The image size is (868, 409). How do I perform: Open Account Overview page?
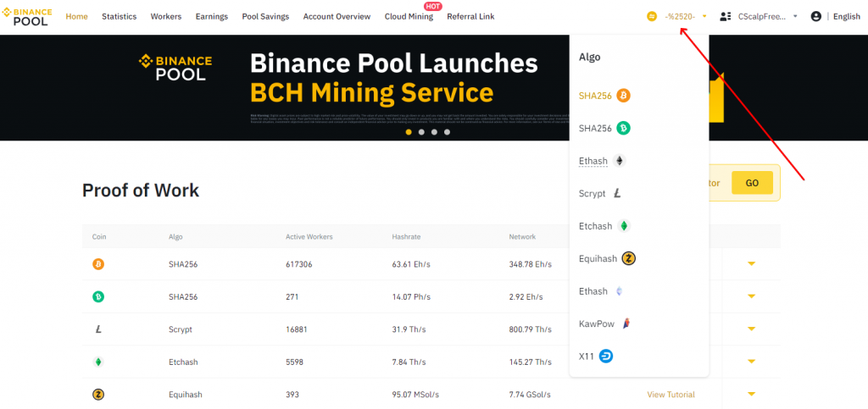[x=337, y=17]
